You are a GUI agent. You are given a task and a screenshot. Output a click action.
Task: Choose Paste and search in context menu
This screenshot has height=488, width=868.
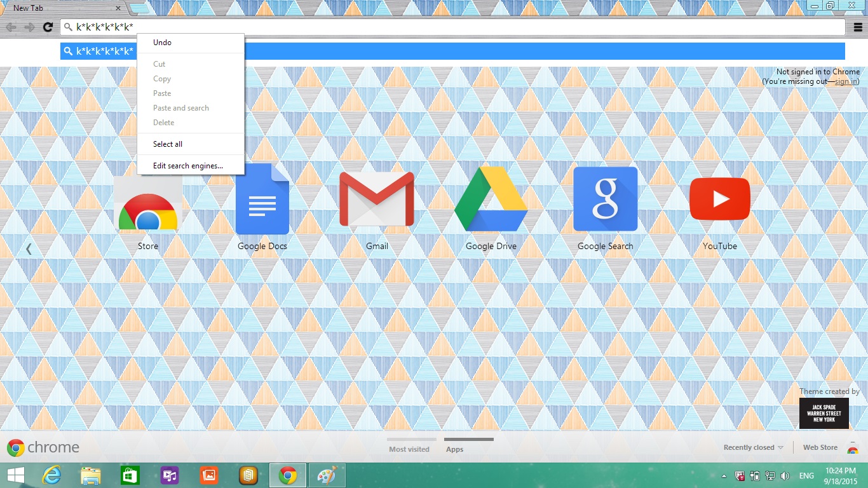[191, 108]
